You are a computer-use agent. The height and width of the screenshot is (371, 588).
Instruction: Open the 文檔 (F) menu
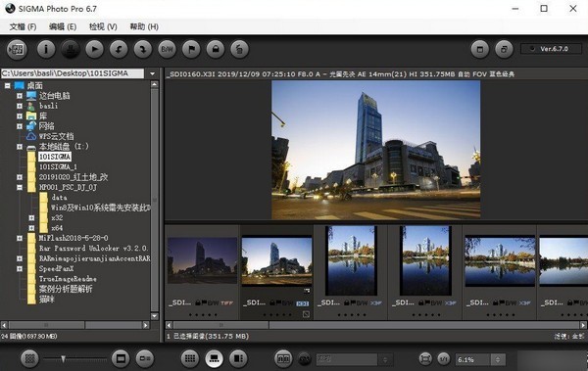pyautogui.click(x=23, y=27)
